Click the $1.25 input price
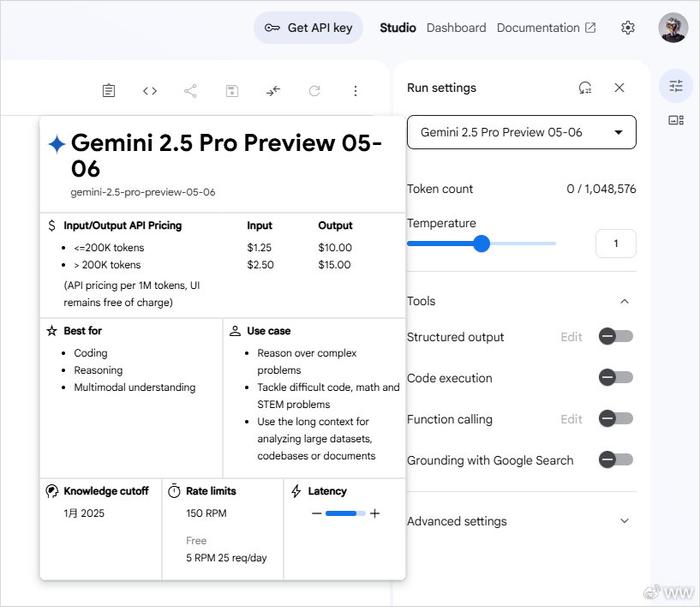700x607 pixels. click(259, 247)
